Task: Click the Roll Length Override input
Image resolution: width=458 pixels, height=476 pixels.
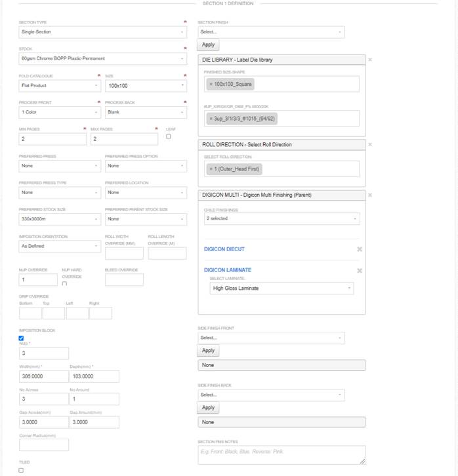Action: (x=167, y=253)
